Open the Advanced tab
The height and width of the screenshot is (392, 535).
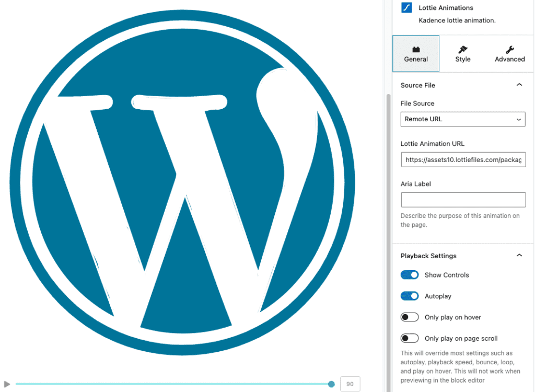click(510, 54)
